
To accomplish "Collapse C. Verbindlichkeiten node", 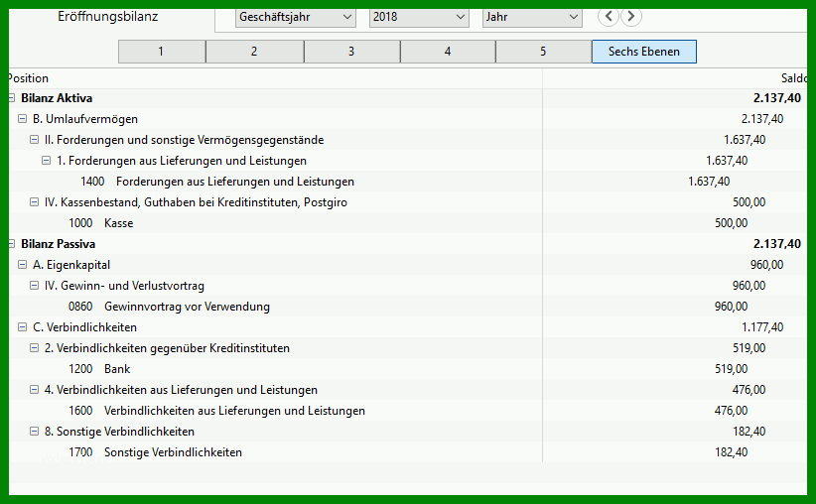I will (x=23, y=326).
